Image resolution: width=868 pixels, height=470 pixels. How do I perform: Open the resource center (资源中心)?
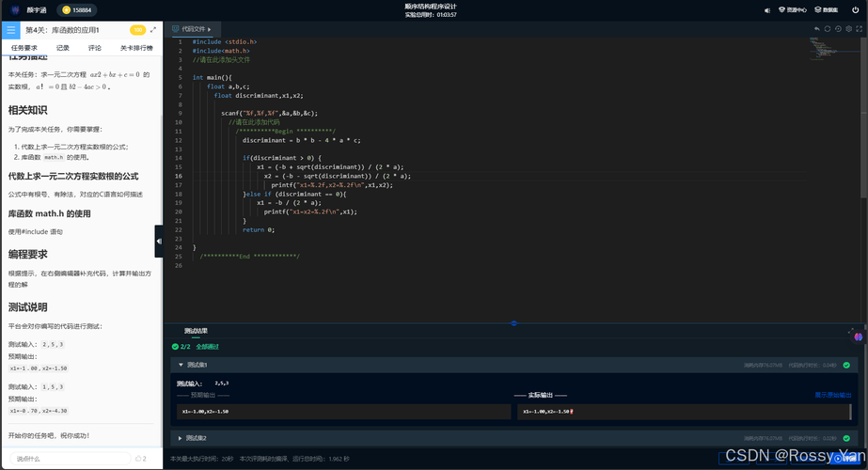[793, 10]
